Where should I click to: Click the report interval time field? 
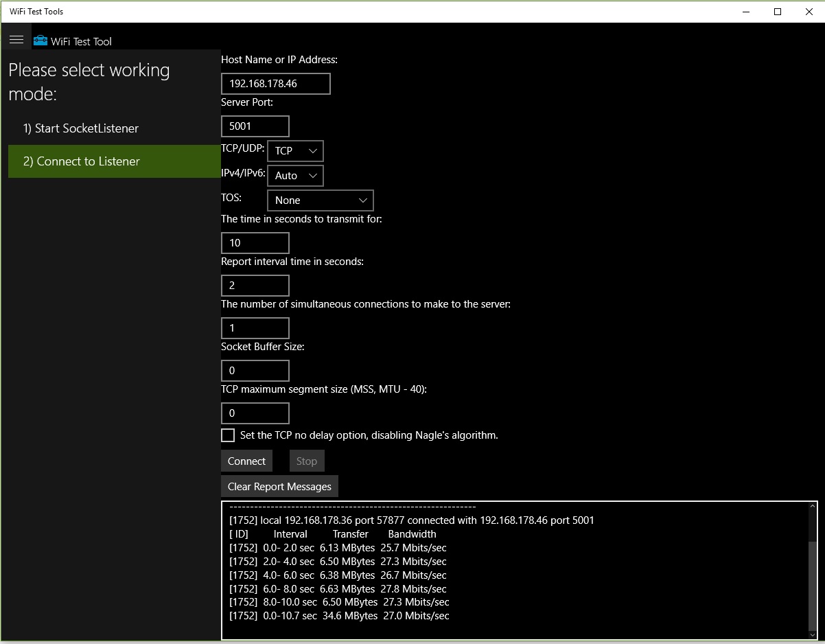click(x=255, y=286)
